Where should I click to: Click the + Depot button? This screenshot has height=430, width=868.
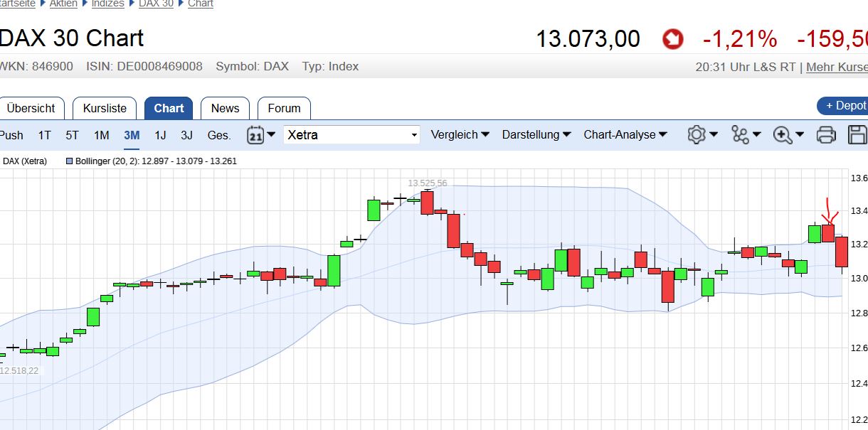coord(845,105)
